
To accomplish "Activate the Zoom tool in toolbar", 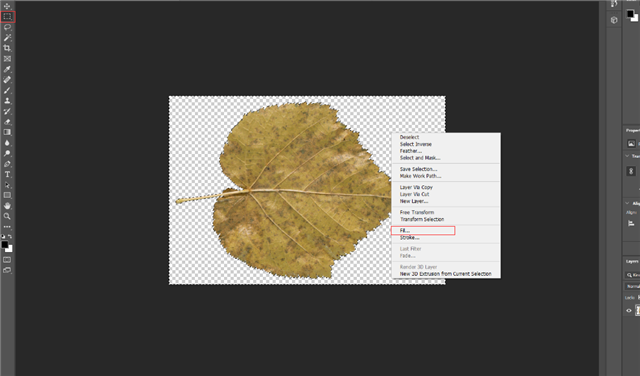I will (x=7, y=216).
